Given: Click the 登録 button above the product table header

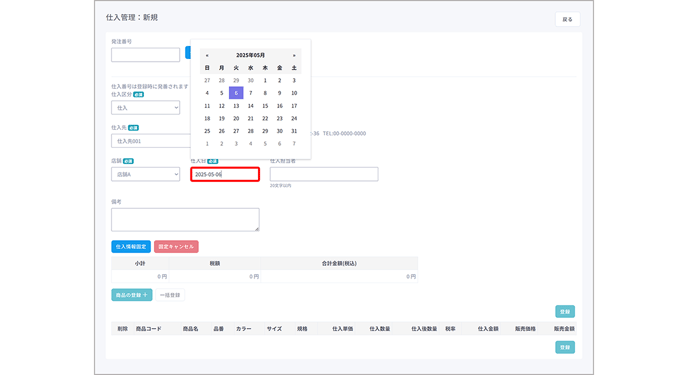Looking at the screenshot, I should 565,311.
